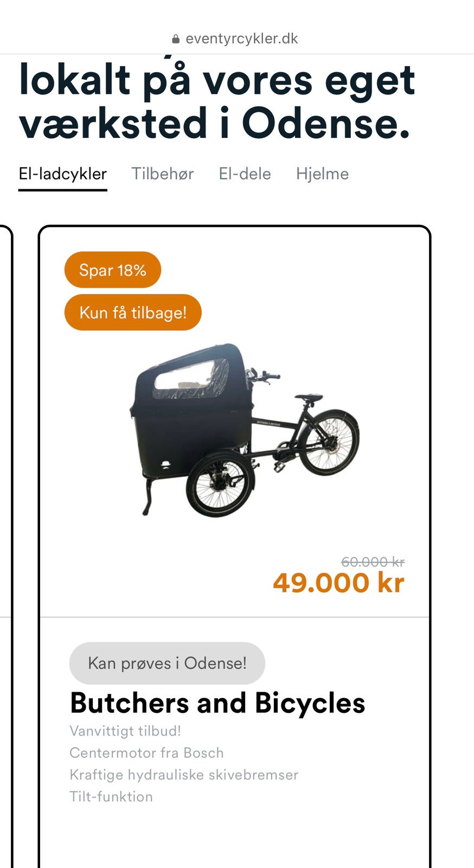Image resolution: width=474 pixels, height=868 pixels.
Task: Open the Butchers and Bicycles product title
Action: 217,703
